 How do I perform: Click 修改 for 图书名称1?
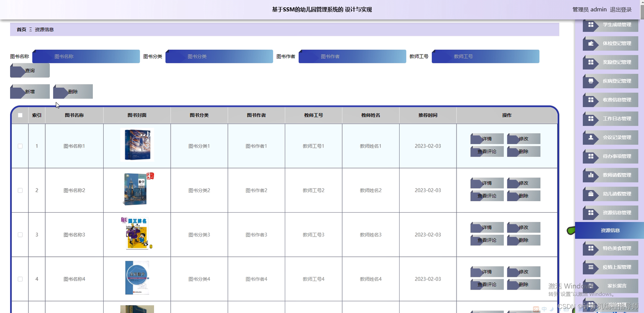[x=524, y=139]
